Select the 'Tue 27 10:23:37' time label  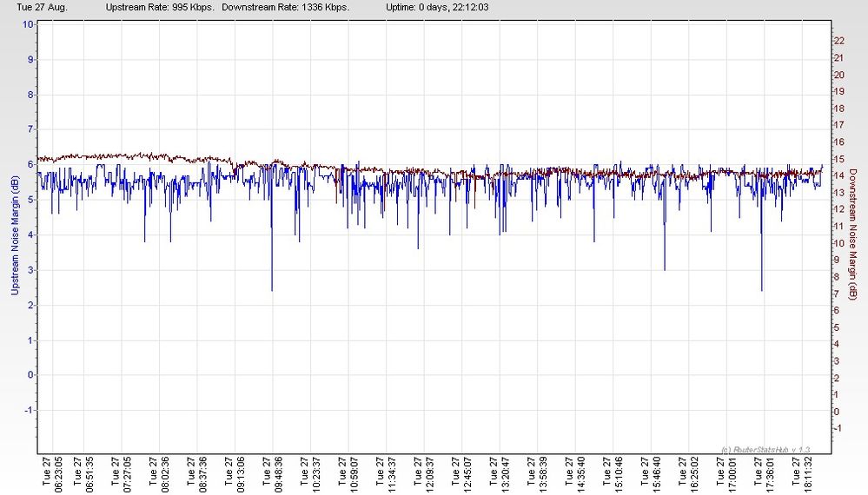click(310, 474)
